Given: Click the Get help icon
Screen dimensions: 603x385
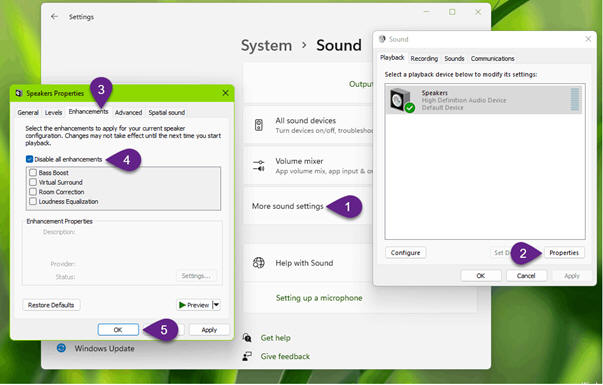Looking at the screenshot, I should (247, 338).
